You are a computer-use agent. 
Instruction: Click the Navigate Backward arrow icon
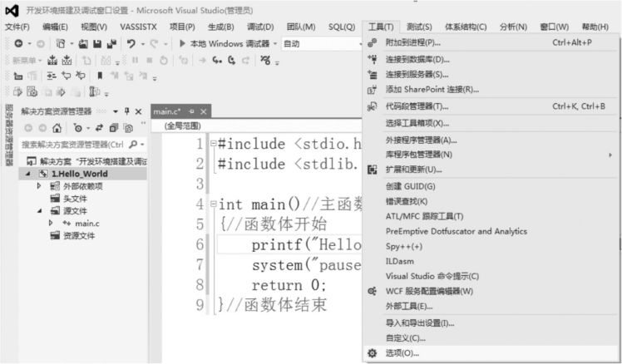pyautogui.click(x=18, y=43)
